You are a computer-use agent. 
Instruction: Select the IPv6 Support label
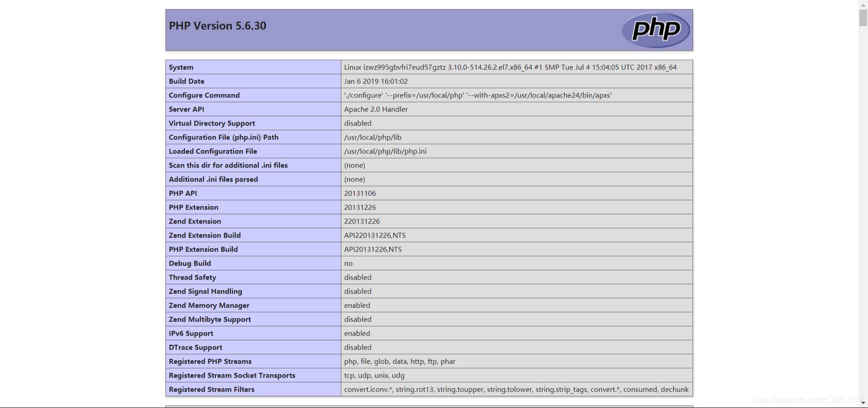click(x=191, y=333)
